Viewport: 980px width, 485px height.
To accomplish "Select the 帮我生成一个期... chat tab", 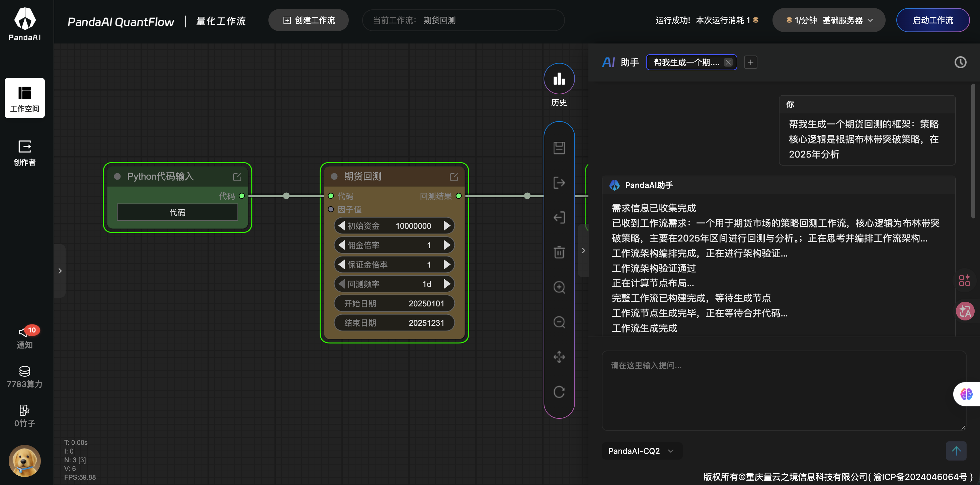I will 686,62.
